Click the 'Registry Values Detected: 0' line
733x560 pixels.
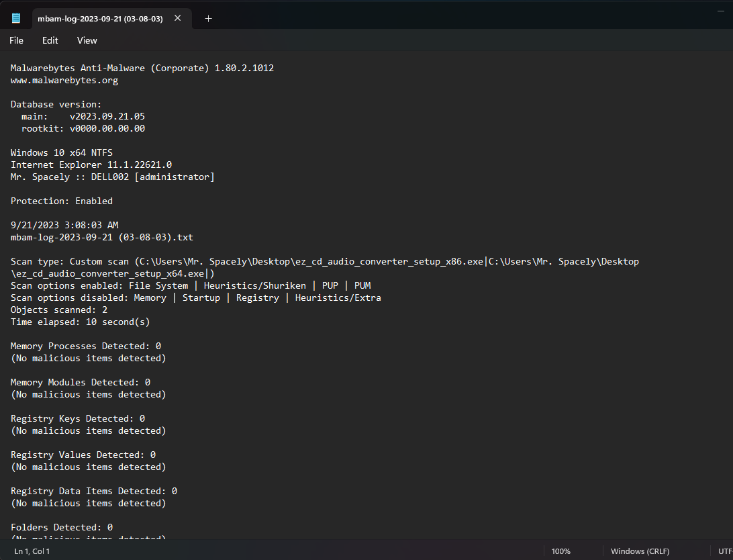pyautogui.click(x=83, y=455)
